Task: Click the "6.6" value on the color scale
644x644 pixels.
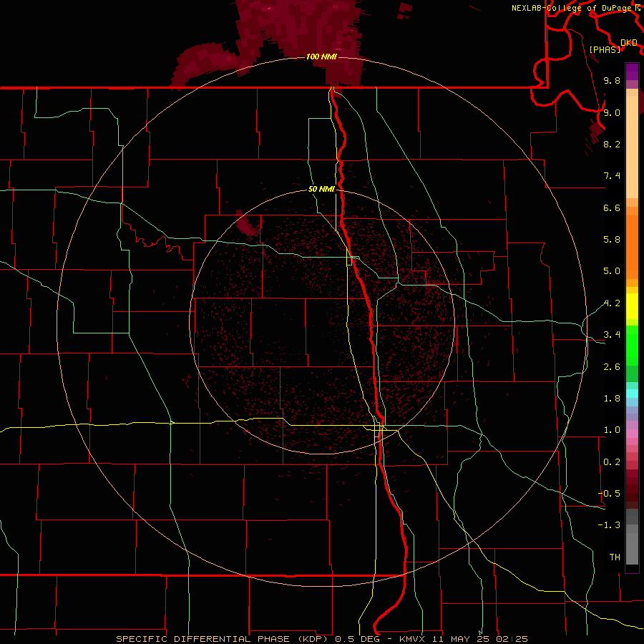Action: coord(612,208)
